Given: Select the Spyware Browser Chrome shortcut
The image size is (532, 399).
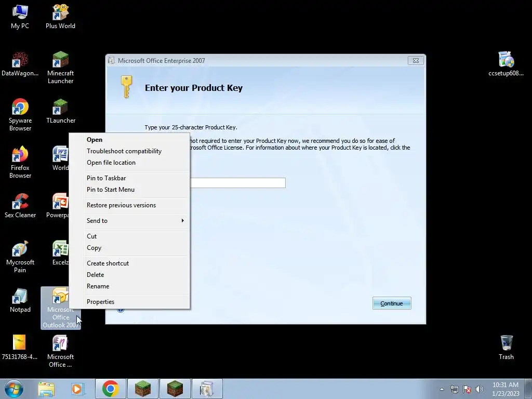Looking at the screenshot, I should pos(20,115).
